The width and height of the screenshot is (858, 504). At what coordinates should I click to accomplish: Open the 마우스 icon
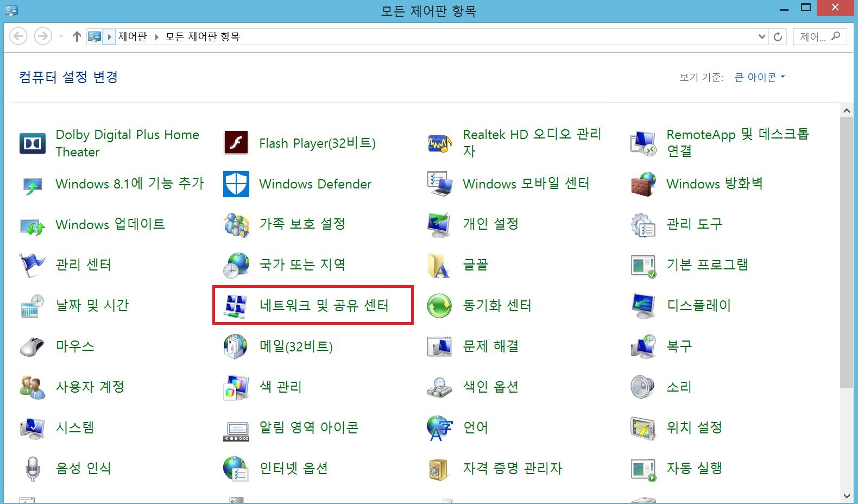(x=32, y=346)
